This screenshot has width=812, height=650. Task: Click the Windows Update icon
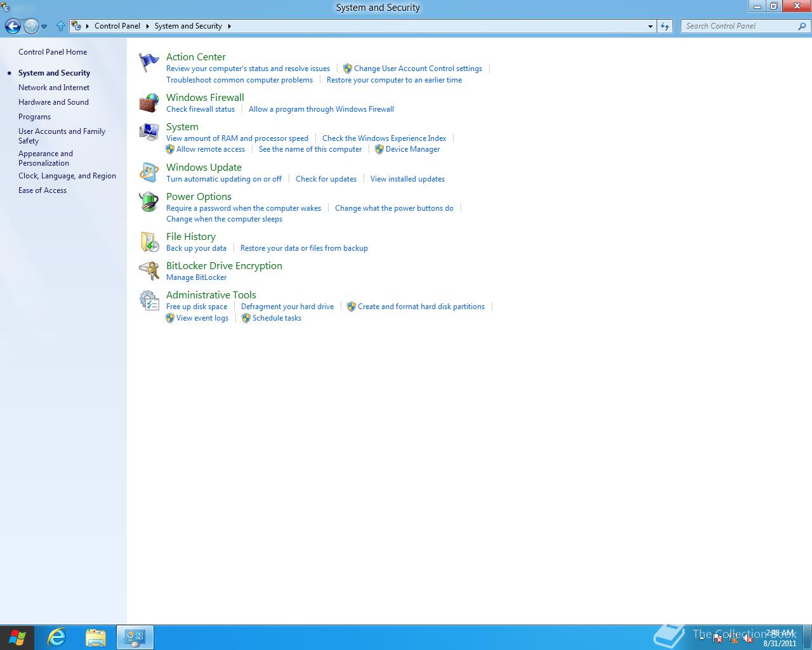tap(149, 173)
